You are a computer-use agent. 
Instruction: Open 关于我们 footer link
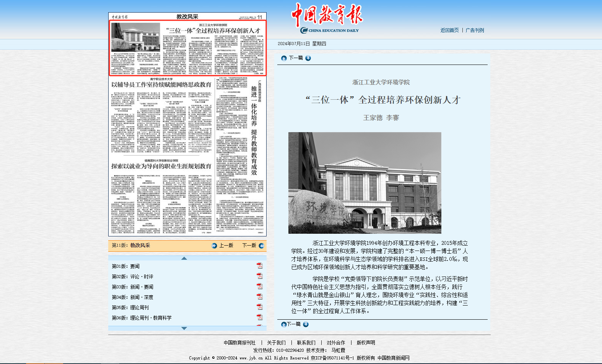[x=276, y=343]
